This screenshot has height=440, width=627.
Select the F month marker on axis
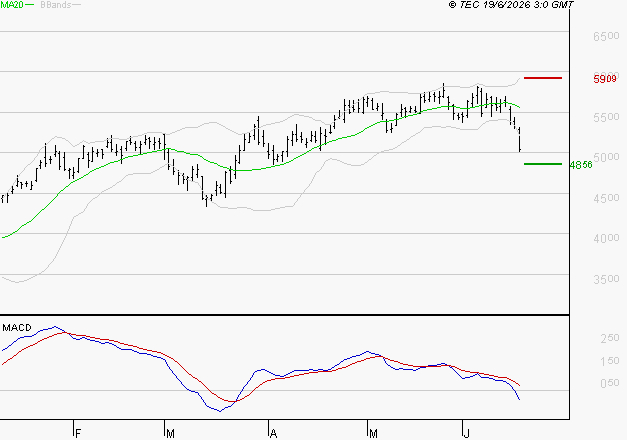pyautogui.click(x=78, y=434)
